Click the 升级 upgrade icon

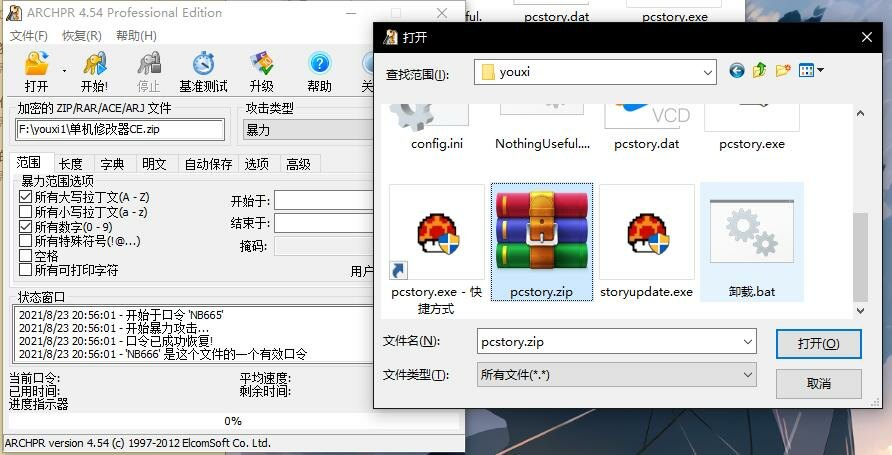click(262, 71)
